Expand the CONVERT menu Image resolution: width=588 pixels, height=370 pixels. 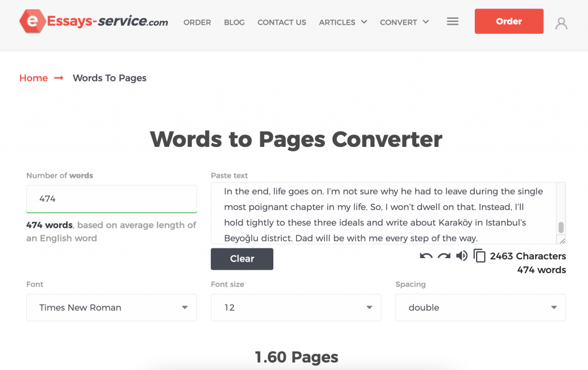(404, 22)
